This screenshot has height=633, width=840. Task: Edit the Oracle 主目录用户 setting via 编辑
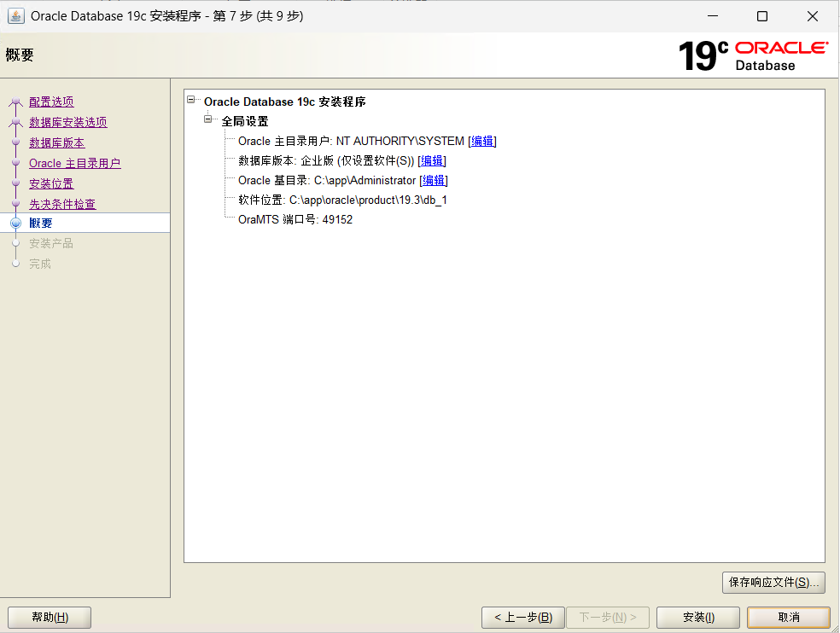coord(481,140)
